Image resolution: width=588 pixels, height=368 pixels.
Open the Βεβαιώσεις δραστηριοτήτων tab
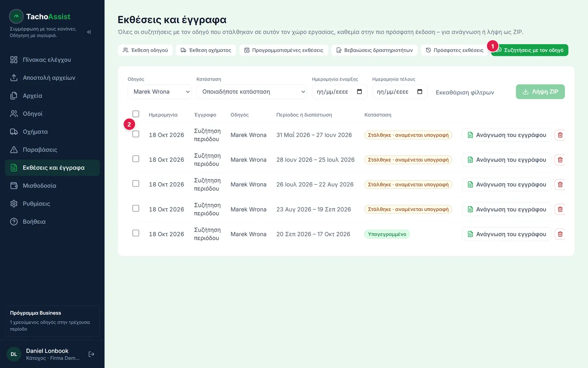point(374,50)
